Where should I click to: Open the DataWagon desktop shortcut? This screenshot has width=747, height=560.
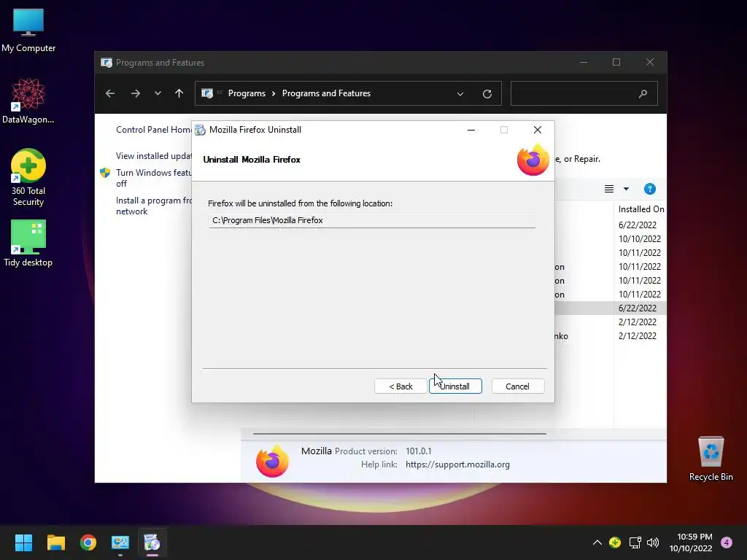28,101
